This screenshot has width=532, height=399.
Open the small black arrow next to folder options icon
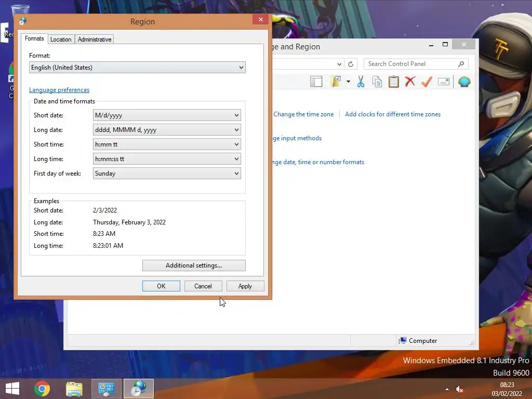click(x=348, y=82)
